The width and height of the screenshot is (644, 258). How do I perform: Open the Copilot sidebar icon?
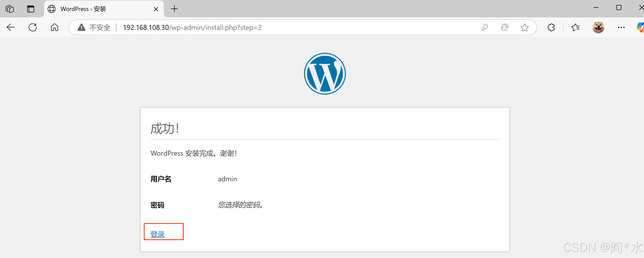(x=640, y=27)
